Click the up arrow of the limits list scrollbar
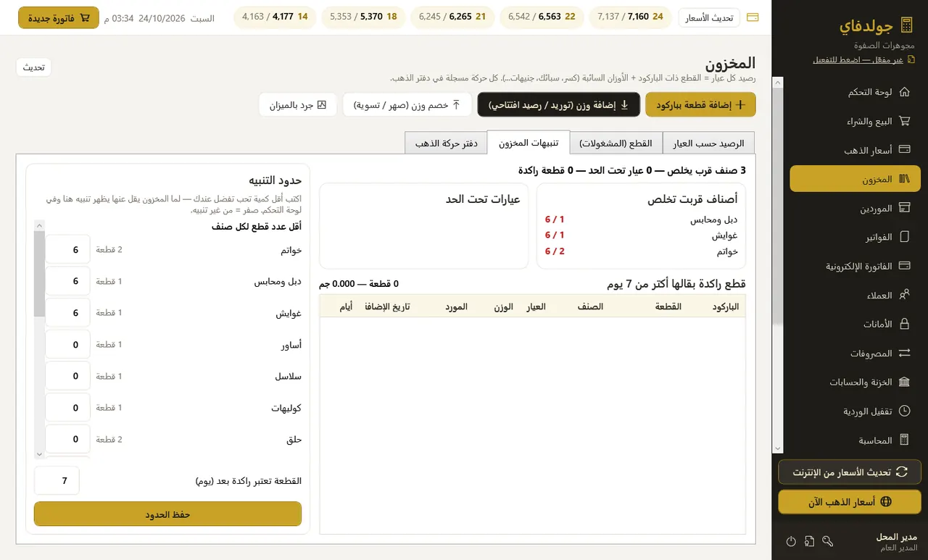This screenshot has width=928, height=560. pyautogui.click(x=39, y=225)
